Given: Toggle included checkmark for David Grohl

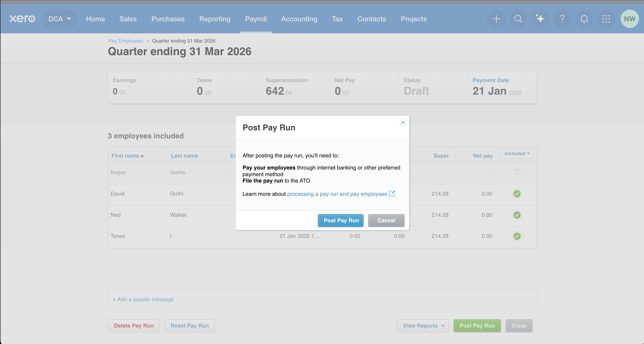Looking at the screenshot, I should (x=517, y=193).
